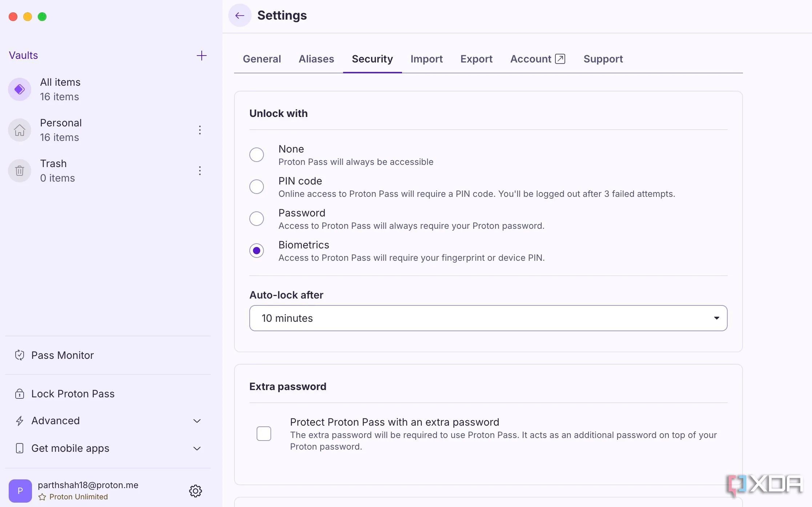Click the parthshah18@proton.me account email

(88, 485)
